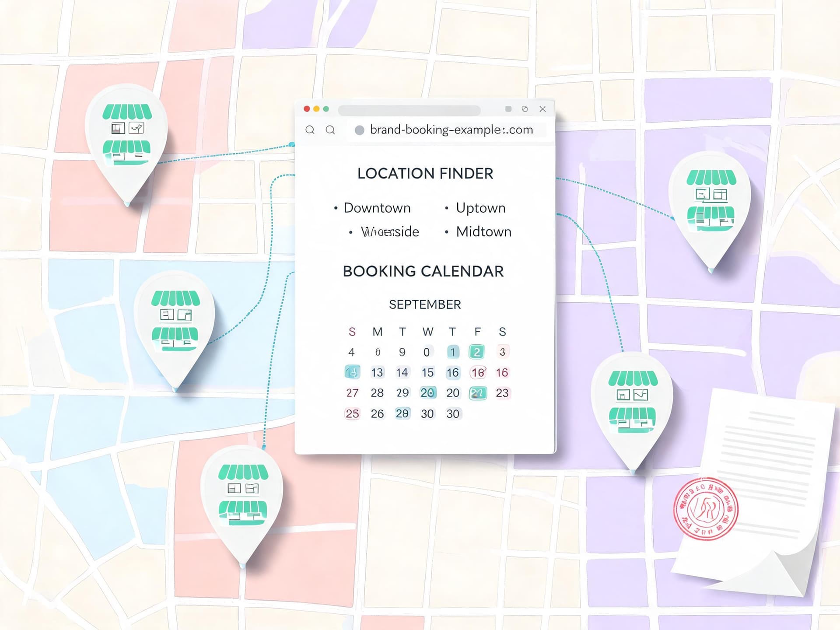Select the pink-tinted day 3 in the calendar
Image resolution: width=840 pixels, height=630 pixels.
coord(502,352)
